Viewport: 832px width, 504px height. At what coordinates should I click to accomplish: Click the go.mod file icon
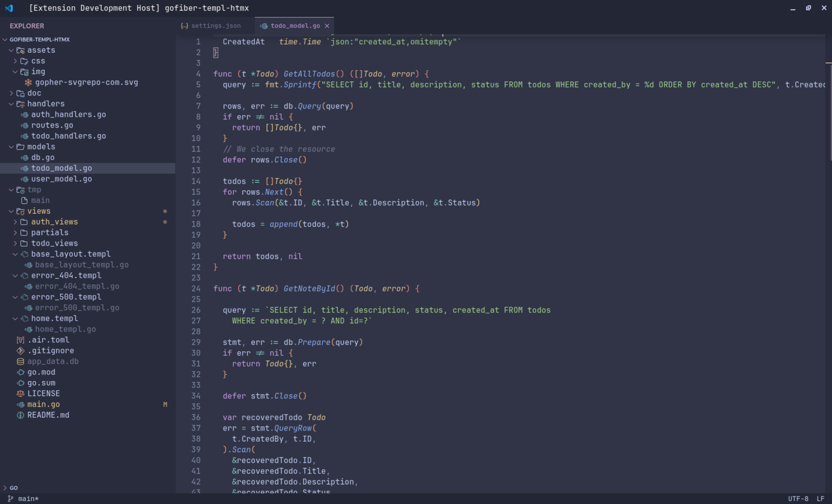point(20,373)
